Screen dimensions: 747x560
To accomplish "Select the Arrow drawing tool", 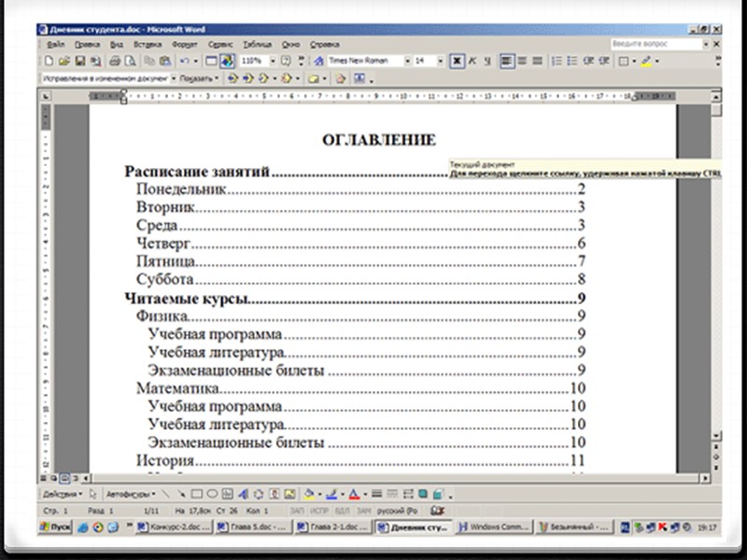I will point(181,495).
